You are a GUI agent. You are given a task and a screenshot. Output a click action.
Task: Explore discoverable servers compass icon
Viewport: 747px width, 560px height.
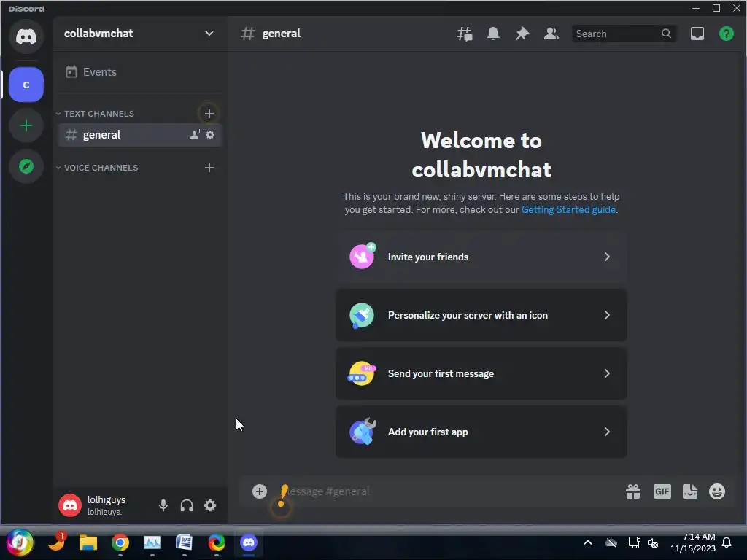tap(26, 166)
